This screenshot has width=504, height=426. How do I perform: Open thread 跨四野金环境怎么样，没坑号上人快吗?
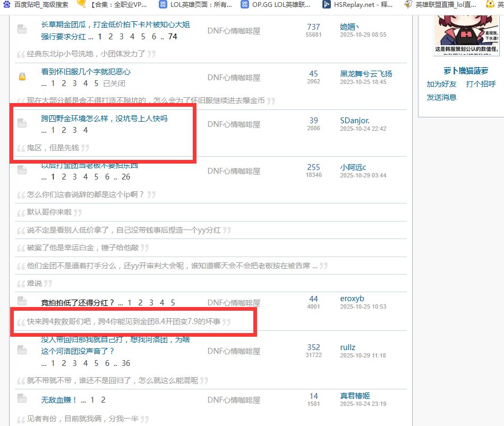click(x=104, y=118)
